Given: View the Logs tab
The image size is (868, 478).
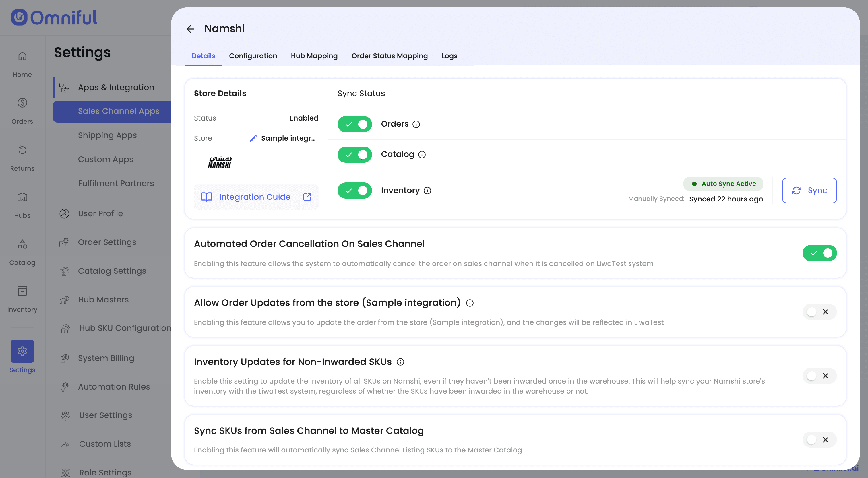Looking at the screenshot, I should (x=449, y=56).
